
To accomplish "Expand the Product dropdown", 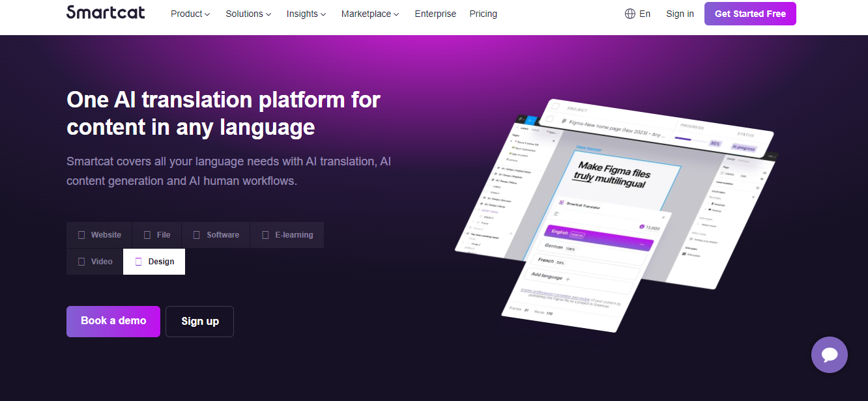I will (190, 13).
